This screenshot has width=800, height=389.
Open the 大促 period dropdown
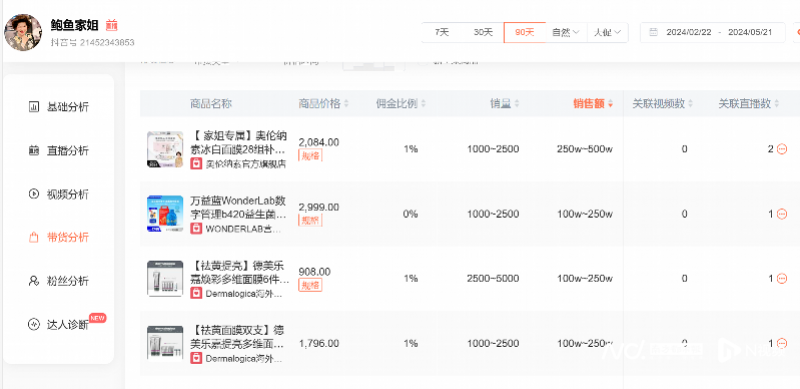click(608, 32)
